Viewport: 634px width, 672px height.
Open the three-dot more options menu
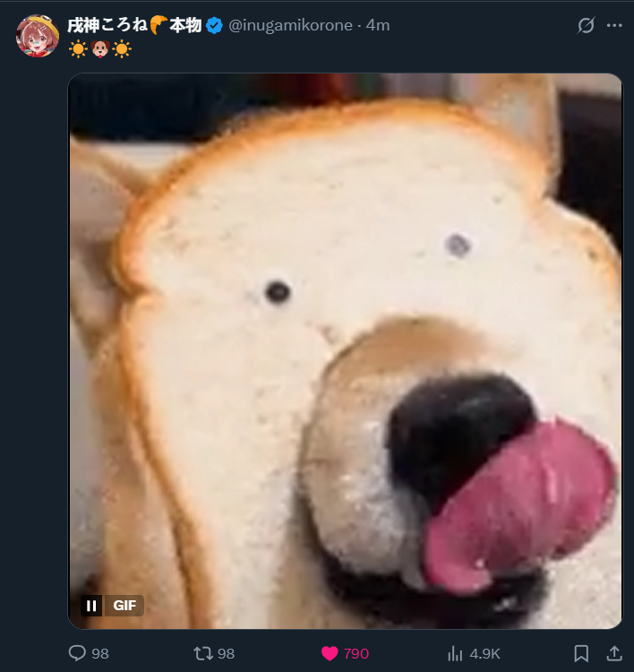[x=614, y=25]
